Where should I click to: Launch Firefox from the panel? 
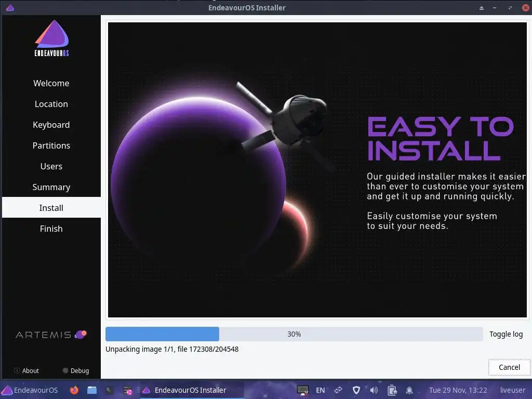click(74, 390)
